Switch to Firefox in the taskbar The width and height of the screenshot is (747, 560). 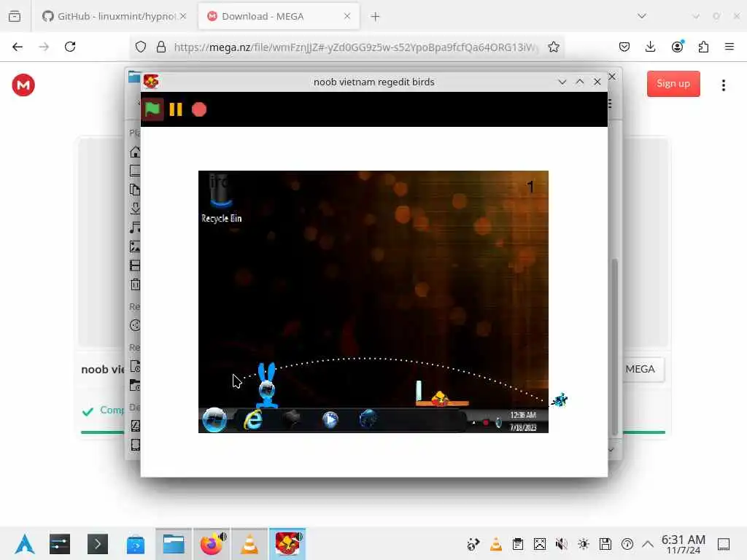point(212,544)
